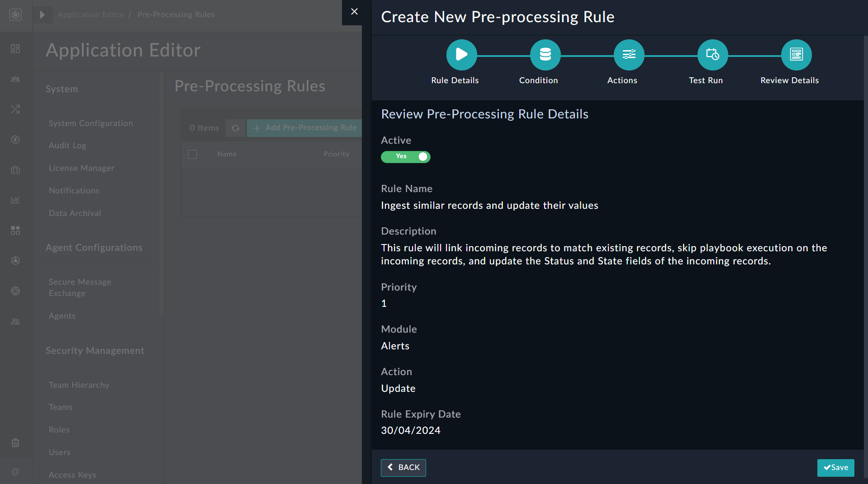Go back to the previous wizard step
868x484 pixels.
(x=403, y=468)
